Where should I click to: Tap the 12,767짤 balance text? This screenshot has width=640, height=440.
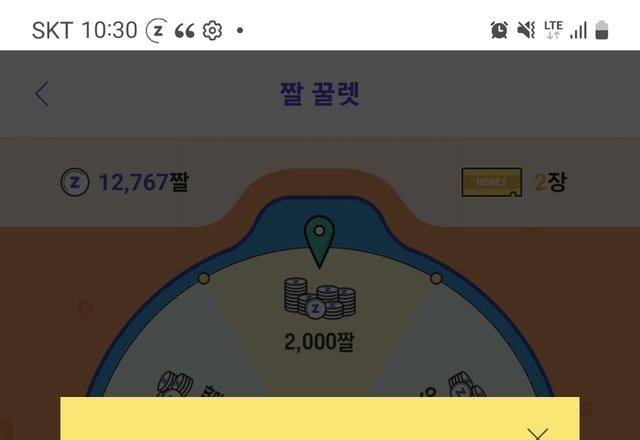(x=144, y=182)
